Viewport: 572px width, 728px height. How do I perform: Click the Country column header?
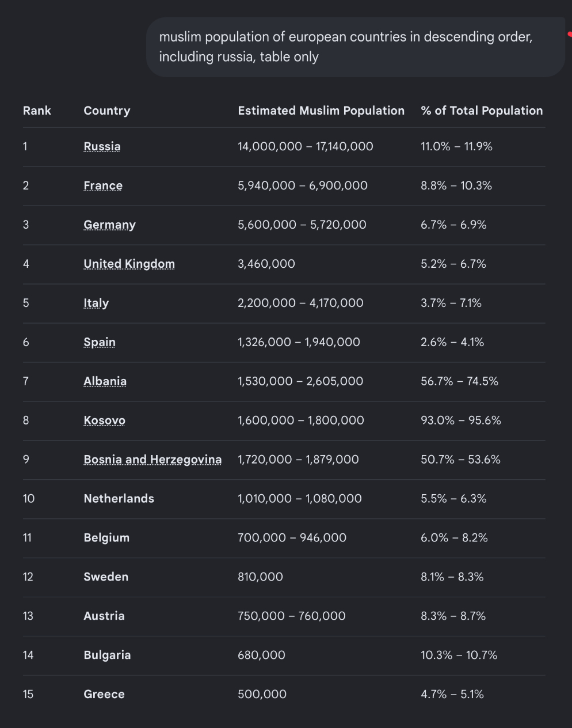tap(107, 111)
